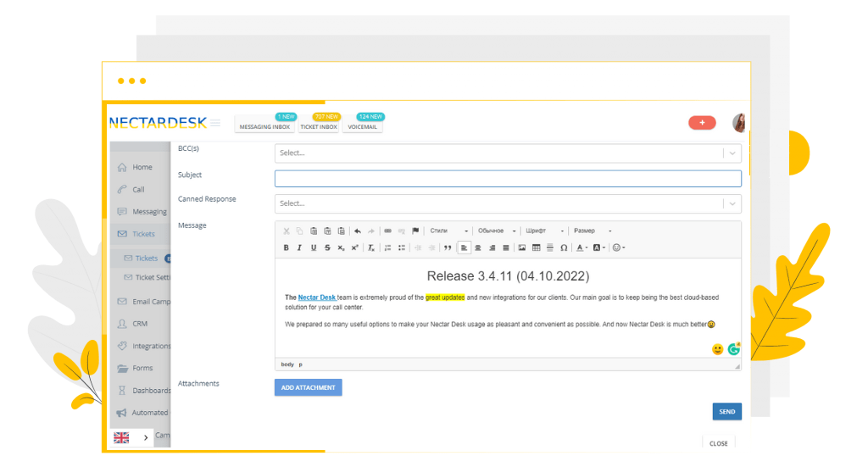The image size is (868, 467).
Task: Toggle italic formatting
Action: (x=299, y=247)
